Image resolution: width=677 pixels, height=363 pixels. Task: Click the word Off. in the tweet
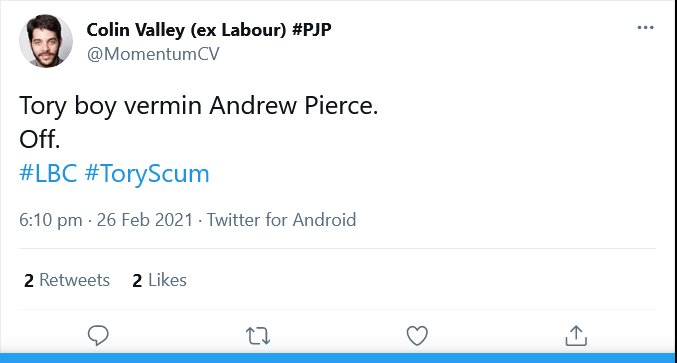click(39, 139)
